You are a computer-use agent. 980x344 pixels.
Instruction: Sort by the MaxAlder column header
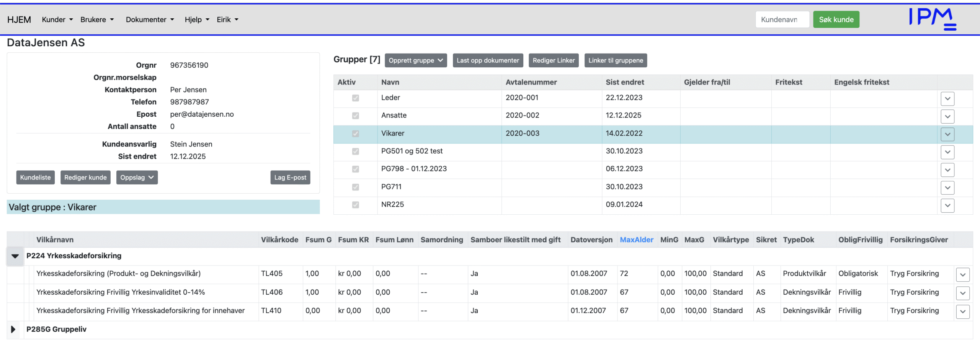pos(636,240)
